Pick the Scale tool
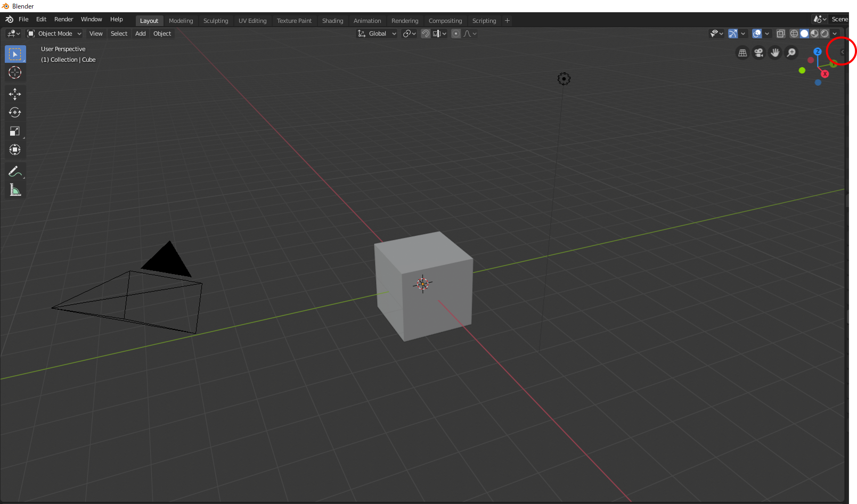 pos(15,131)
